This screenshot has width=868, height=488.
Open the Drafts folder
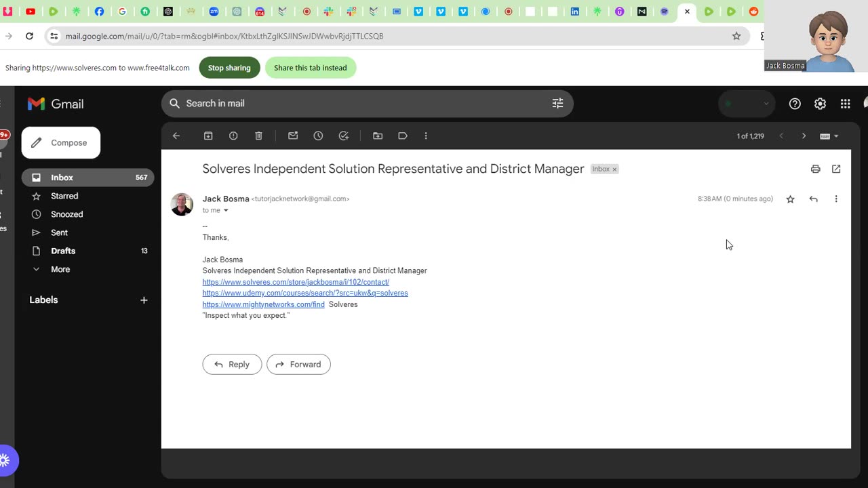[88, 251]
